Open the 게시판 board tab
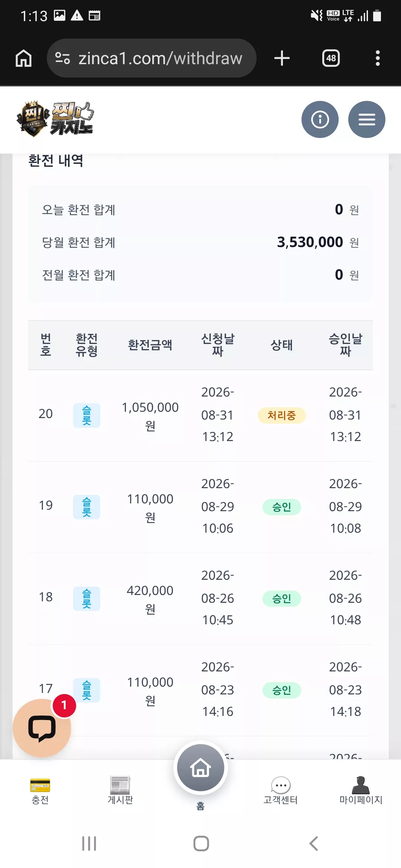The image size is (401, 868). pyautogui.click(x=120, y=791)
